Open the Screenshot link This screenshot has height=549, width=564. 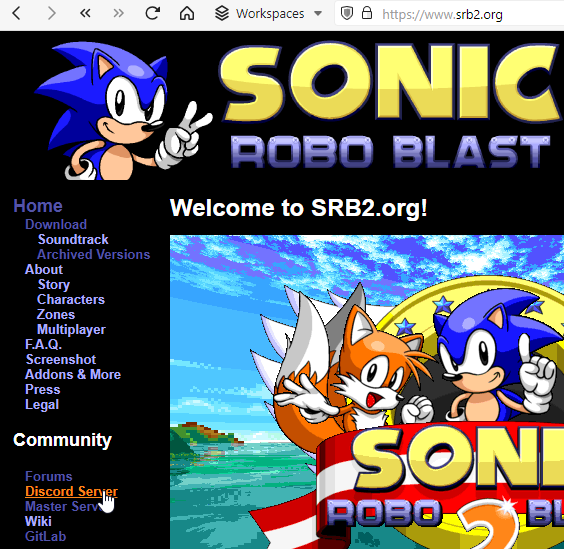(x=61, y=360)
